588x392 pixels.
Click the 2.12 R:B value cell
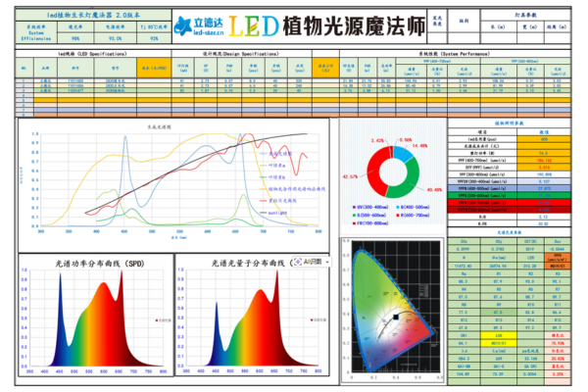pos(544,217)
